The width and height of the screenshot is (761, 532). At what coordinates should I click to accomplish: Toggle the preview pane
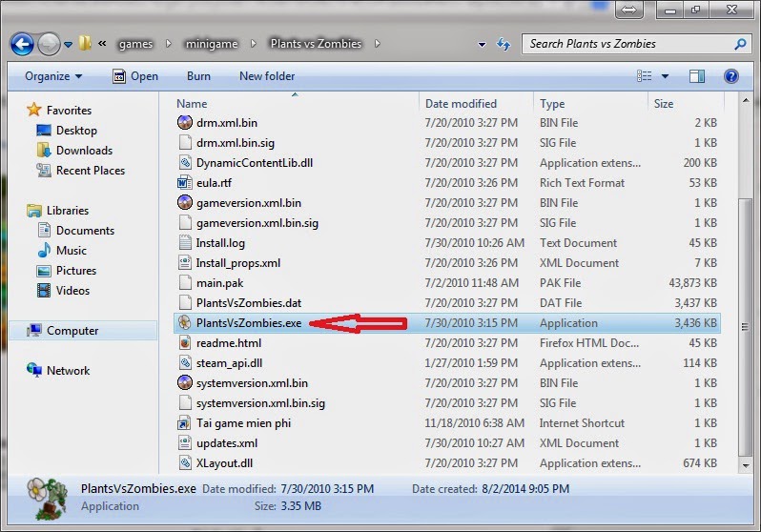tap(697, 76)
